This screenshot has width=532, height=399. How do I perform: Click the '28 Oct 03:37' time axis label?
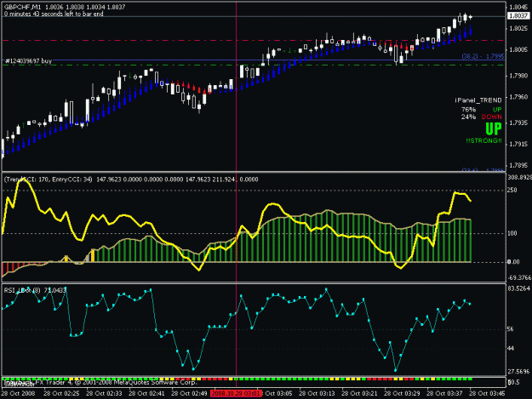(444, 394)
